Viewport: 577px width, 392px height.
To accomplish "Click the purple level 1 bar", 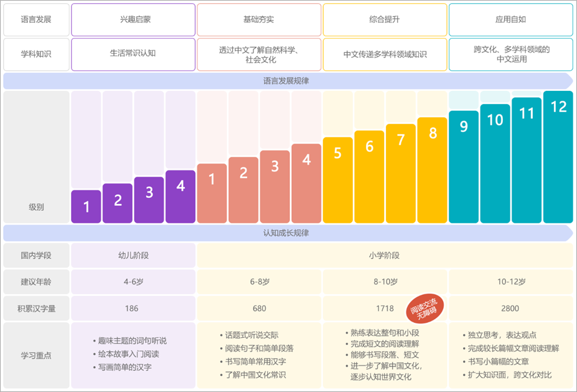I will point(86,207).
